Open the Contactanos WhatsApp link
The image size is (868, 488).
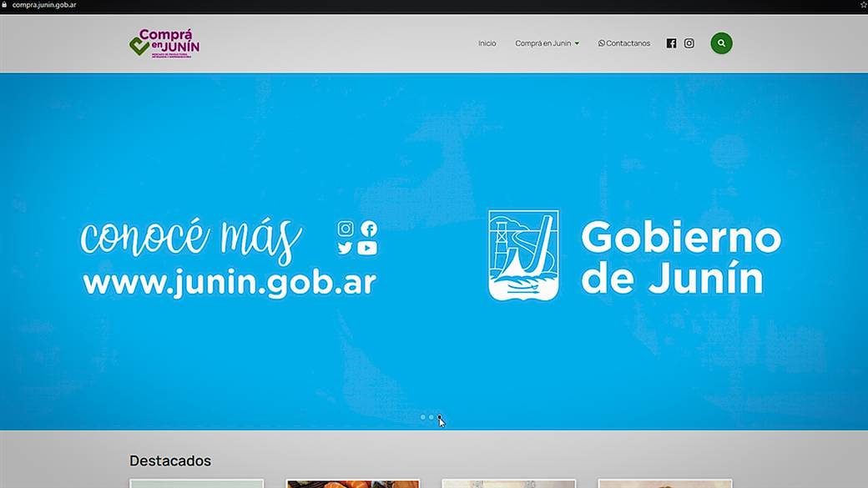(x=624, y=43)
